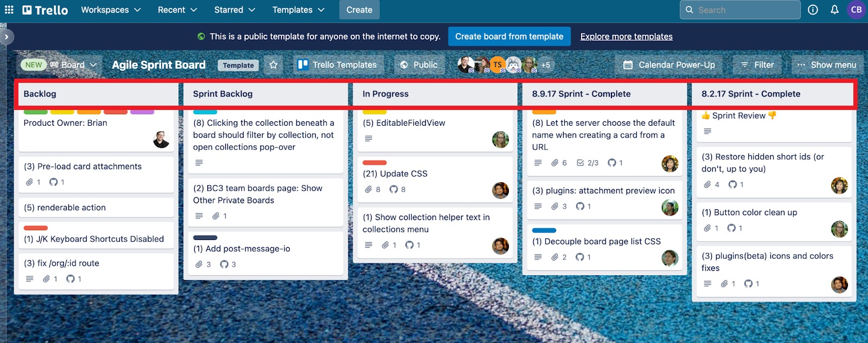This screenshot has height=343, width=868.
Task: Click the notifications bell icon
Action: tap(834, 10)
